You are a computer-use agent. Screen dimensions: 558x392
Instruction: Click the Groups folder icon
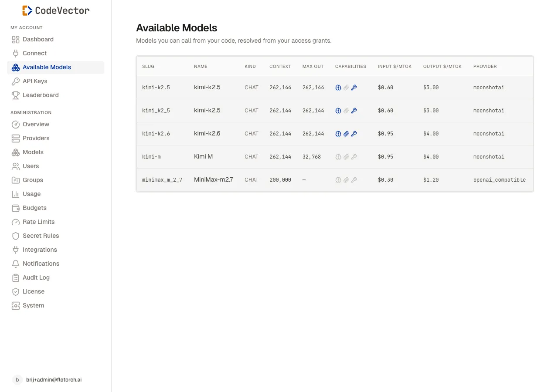coord(16,180)
